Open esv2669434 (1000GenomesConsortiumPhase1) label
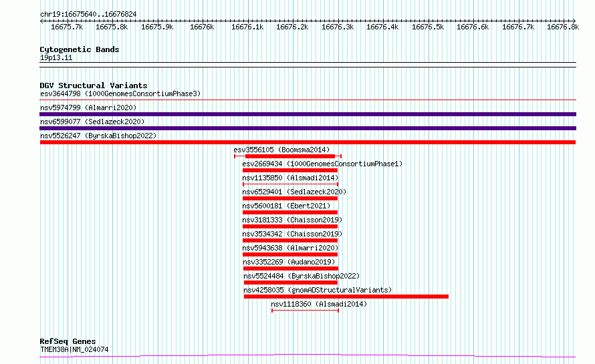 (x=322, y=164)
